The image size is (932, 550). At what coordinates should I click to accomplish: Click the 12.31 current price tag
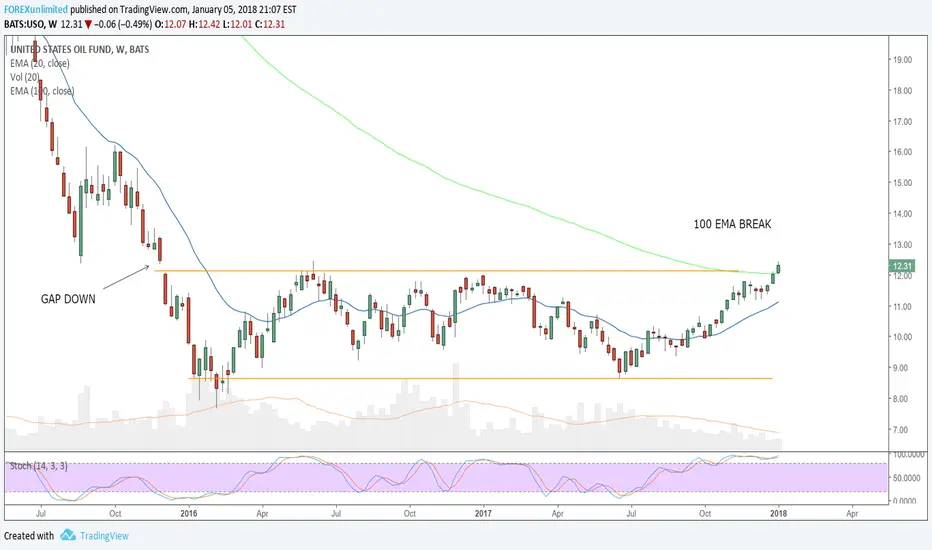[x=902, y=266]
